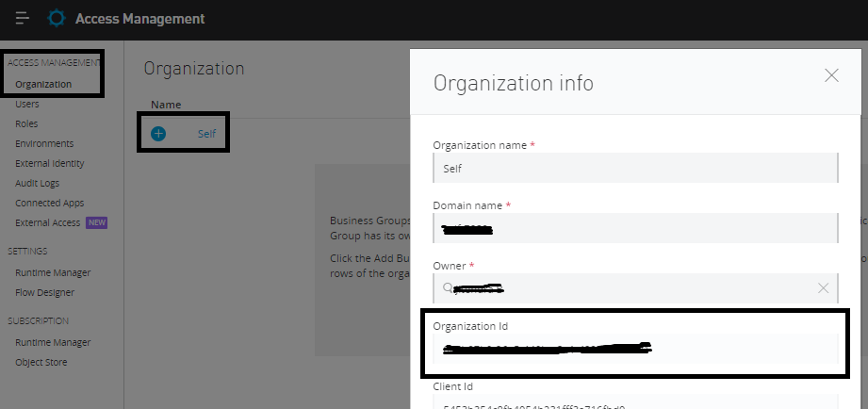Screen dimensions: 868x409
Task: Go to Users in the sidebar
Action: pos(27,104)
